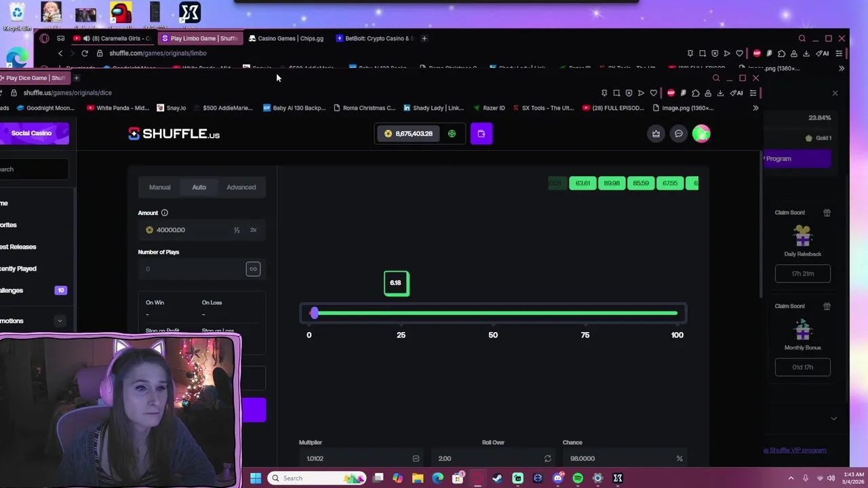868x488 pixels.
Task: Click heart bookmark icon in front window
Action: [653, 93]
